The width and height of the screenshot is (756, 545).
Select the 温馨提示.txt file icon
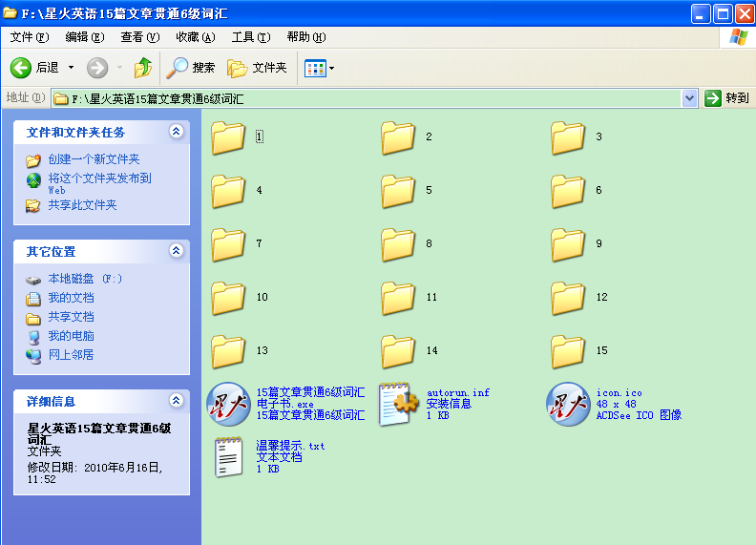tap(228, 457)
